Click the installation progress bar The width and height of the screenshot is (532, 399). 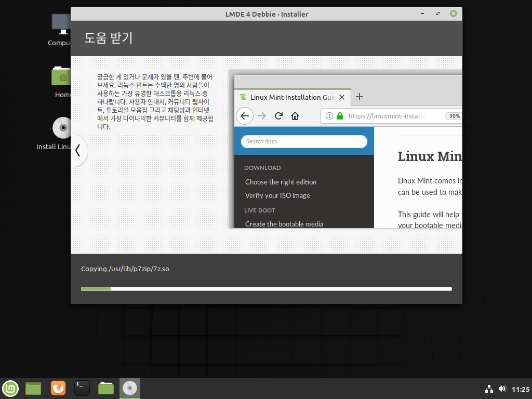(x=267, y=289)
